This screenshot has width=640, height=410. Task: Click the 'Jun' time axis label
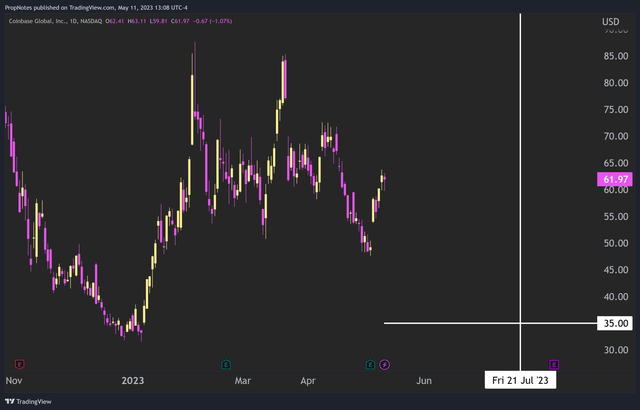(x=424, y=381)
